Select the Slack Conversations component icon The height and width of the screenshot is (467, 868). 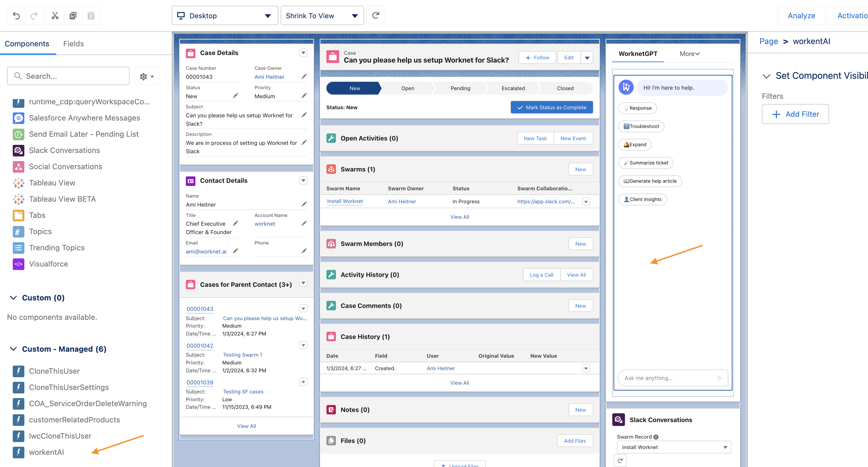(x=18, y=151)
